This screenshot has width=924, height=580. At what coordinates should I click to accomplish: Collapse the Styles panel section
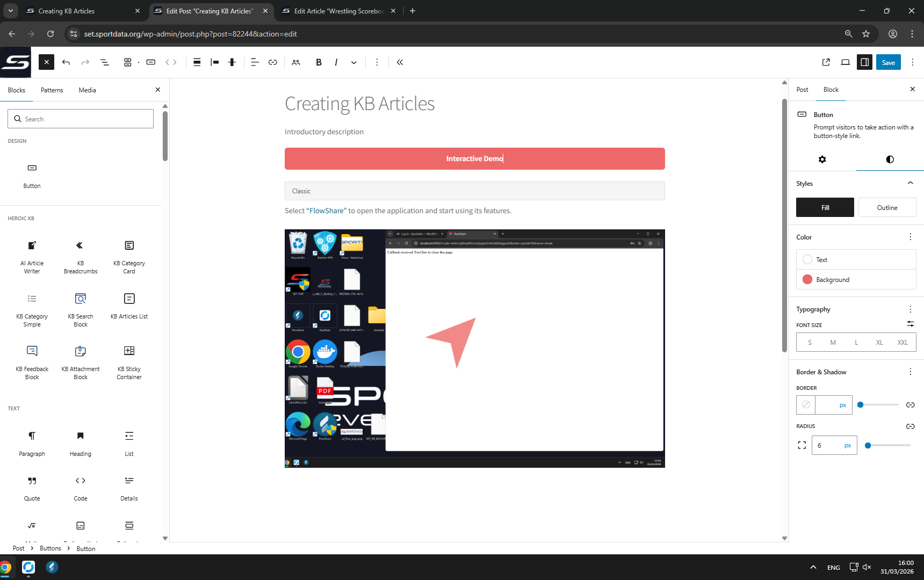pos(910,183)
